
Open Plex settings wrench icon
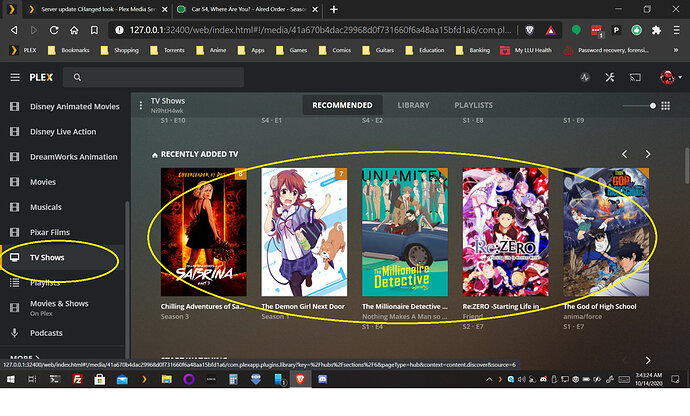pos(609,77)
